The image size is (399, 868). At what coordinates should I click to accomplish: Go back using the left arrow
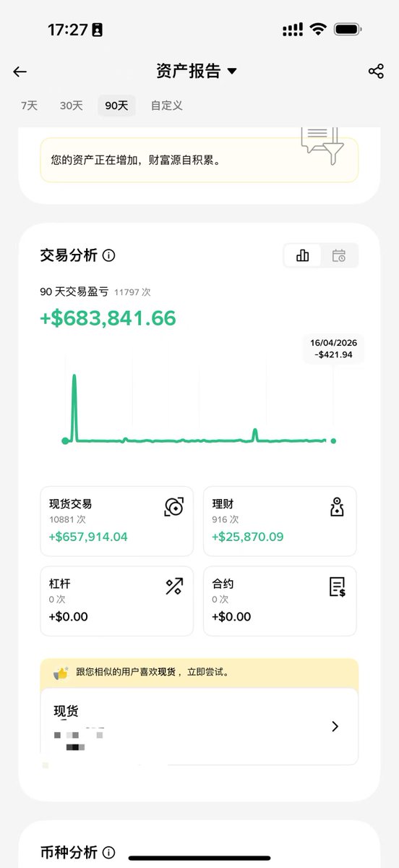click(20, 72)
